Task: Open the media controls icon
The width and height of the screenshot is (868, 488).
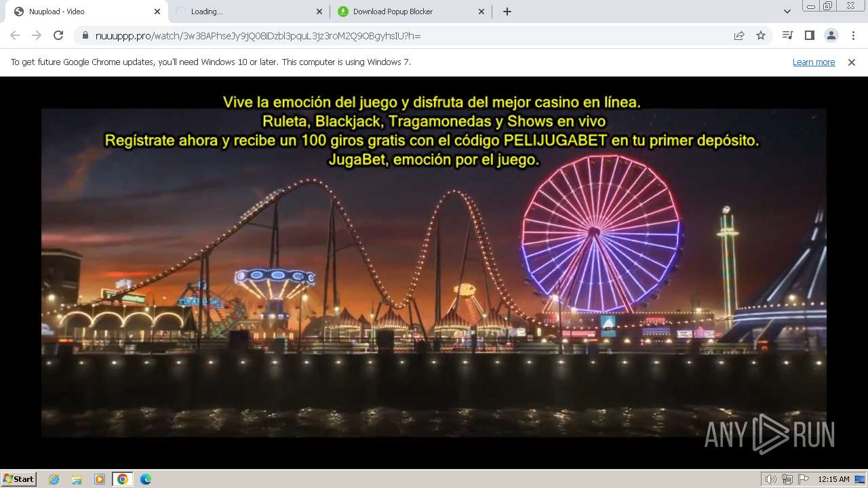Action: tap(787, 35)
